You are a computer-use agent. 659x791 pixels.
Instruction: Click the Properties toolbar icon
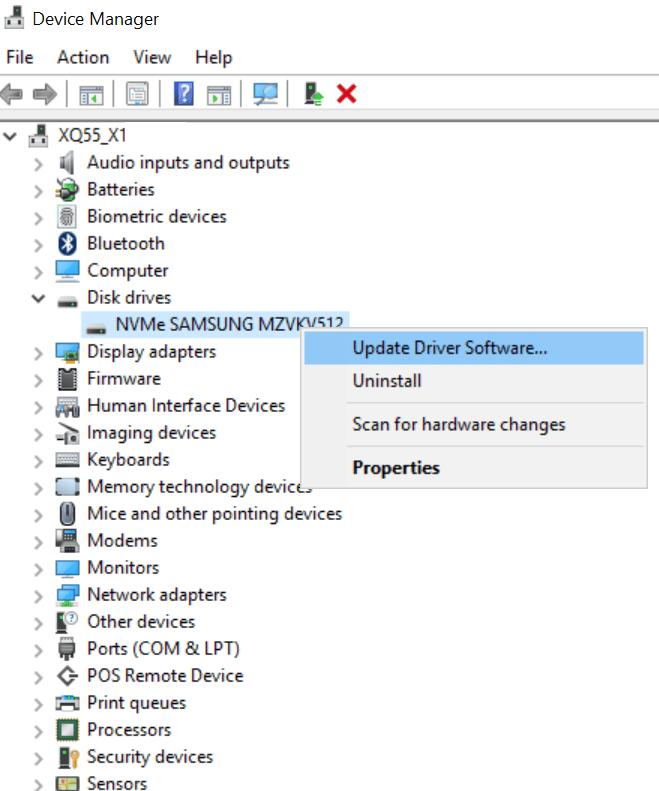coord(137,94)
